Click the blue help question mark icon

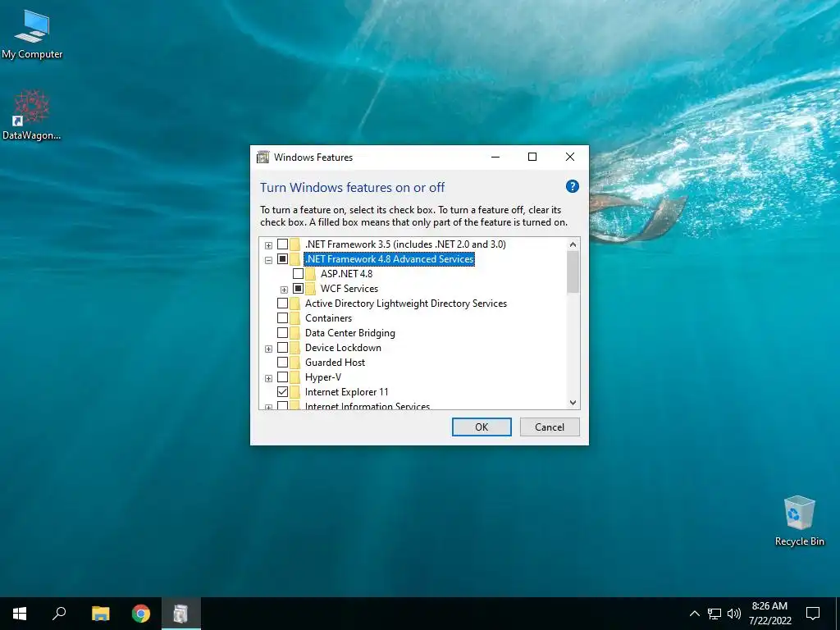572,186
